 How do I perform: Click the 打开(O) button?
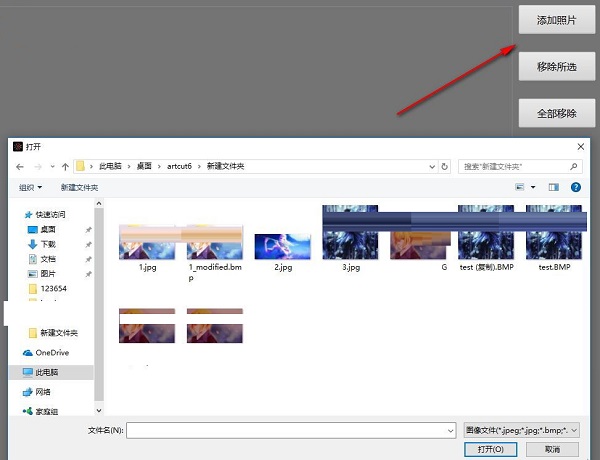tap(491, 449)
